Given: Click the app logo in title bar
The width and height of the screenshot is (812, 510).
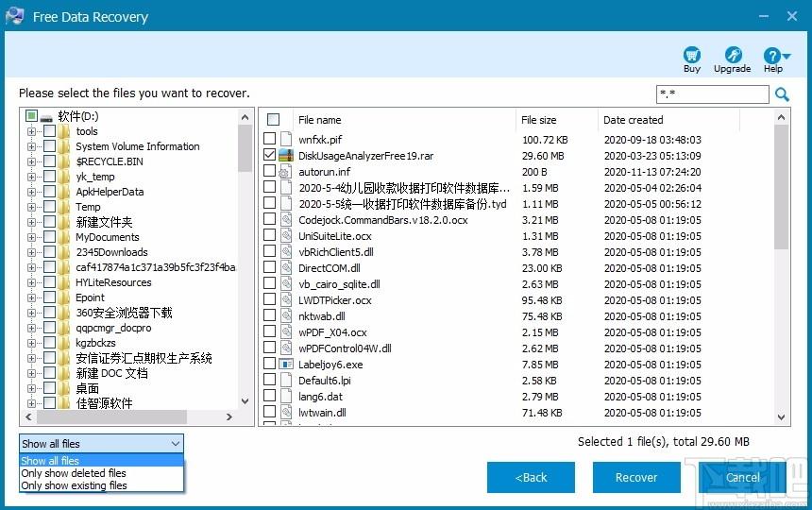Looking at the screenshot, I should coord(15,16).
